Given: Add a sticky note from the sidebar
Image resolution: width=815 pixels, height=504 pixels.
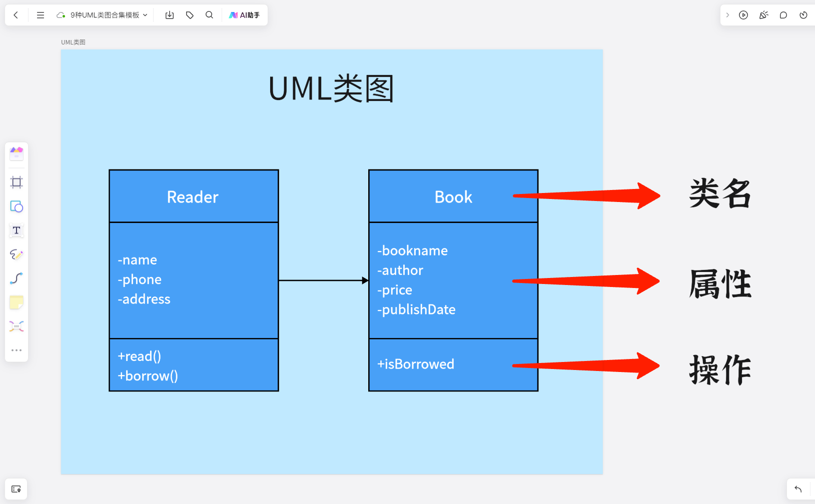Looking at the screenshot, I should coord(17,302).
